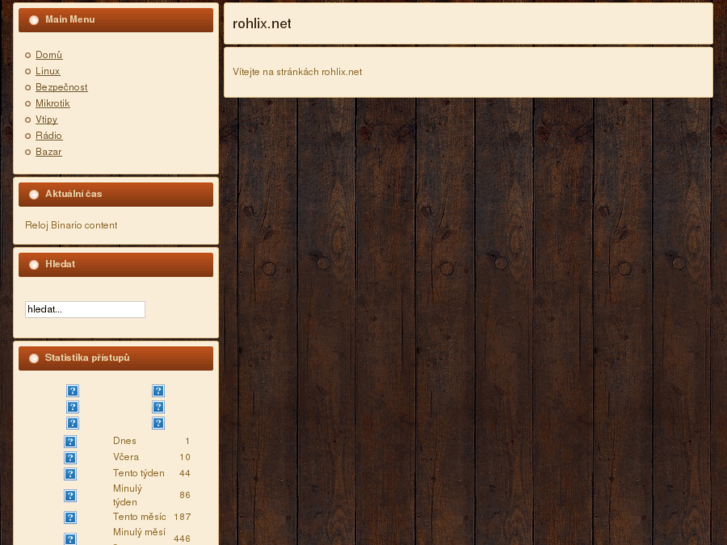Click the value 86 for Minulý týden

tap(185, 495)
